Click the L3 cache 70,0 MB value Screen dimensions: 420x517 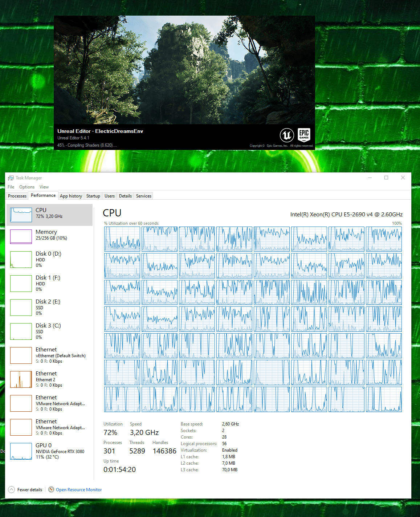click(x=230, y=470)
